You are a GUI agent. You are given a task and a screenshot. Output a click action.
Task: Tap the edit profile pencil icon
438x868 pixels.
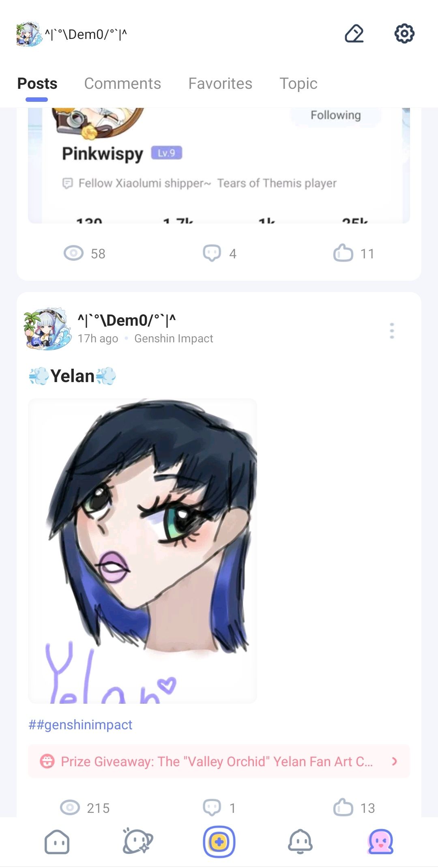[354, 34]
